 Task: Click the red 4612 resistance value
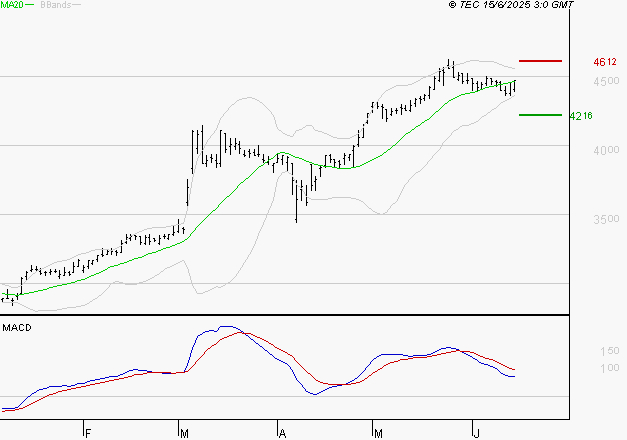coord(605,62)
